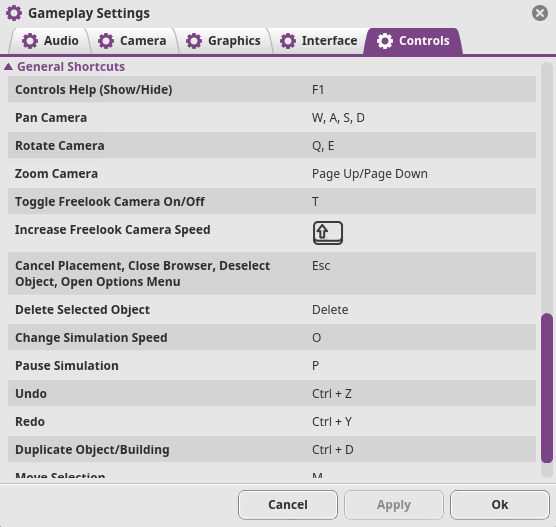
Task: Select the Change Simulation Speed row
Action: (x=272, y=338)
